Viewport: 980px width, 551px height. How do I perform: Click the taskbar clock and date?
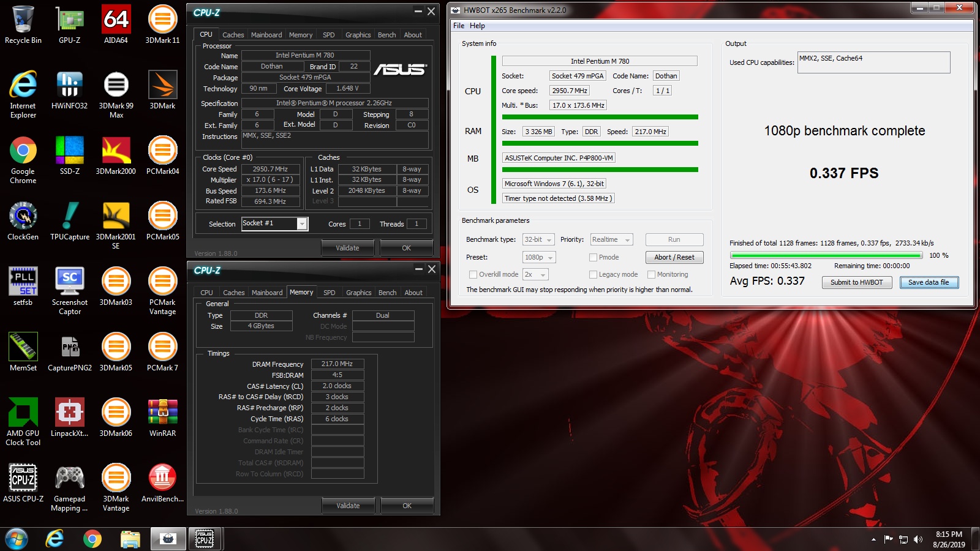(x=949, y=539)
